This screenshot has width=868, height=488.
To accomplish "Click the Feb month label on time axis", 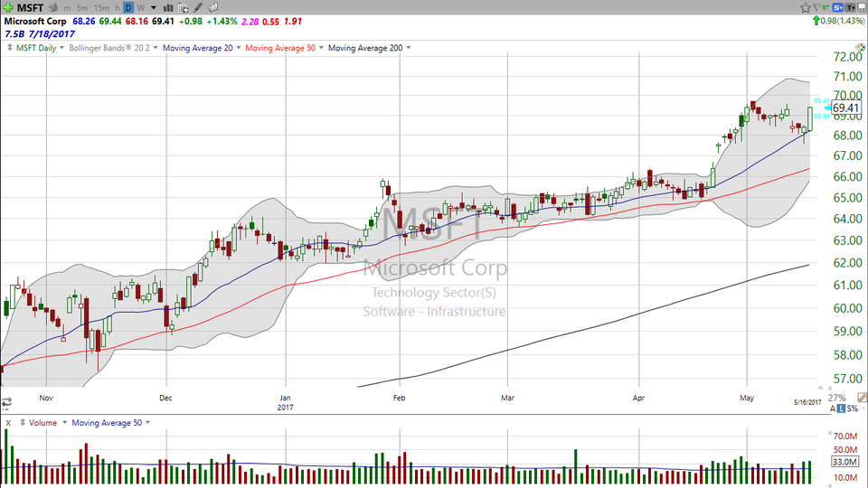I will click(x=399, y=398).
